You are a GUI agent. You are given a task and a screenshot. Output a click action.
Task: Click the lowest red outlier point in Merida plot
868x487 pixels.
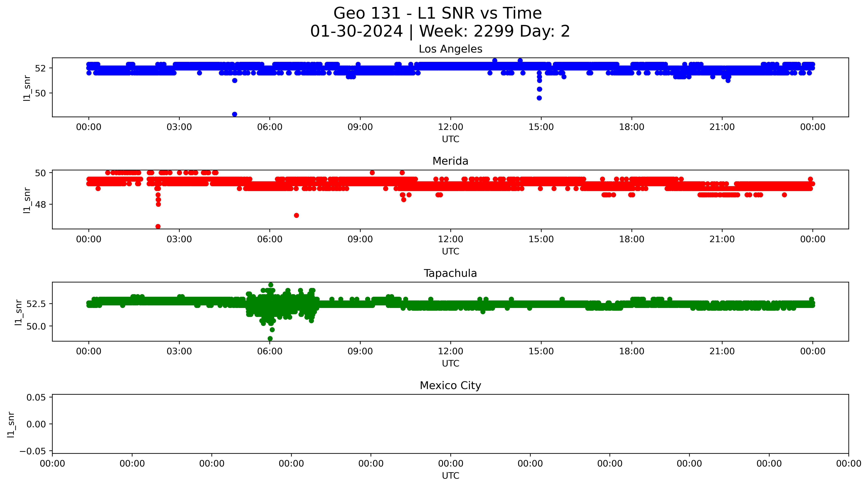[158, 227]
